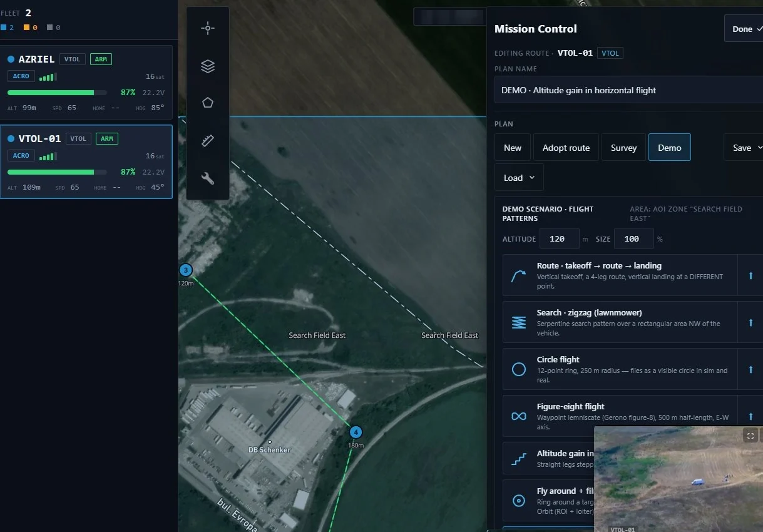The width and height of the screenshot is (763, 532).
Task: Click the plan name input field
Action: click(x=628, y=90)
